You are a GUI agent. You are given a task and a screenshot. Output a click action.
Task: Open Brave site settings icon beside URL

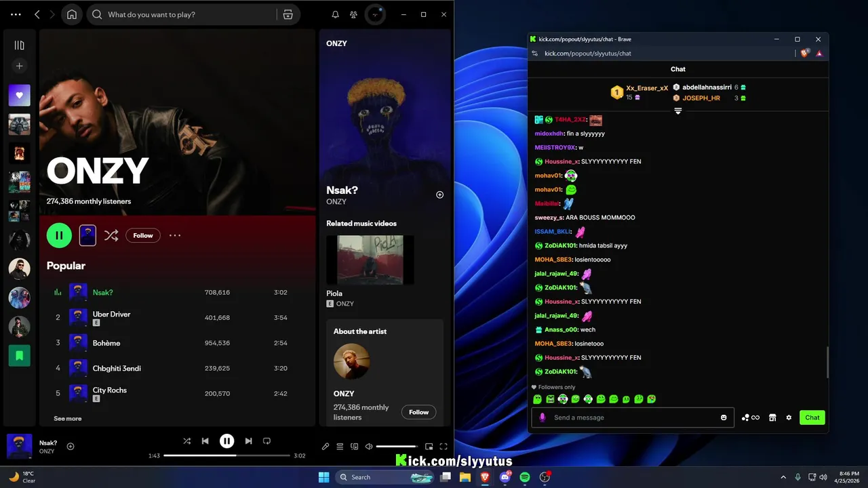click(534, 54)
